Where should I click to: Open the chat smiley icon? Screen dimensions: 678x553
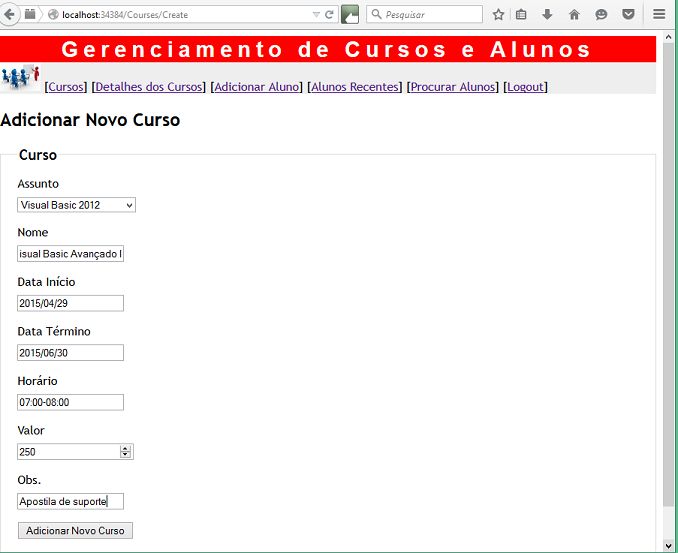[x=601, y=15]
